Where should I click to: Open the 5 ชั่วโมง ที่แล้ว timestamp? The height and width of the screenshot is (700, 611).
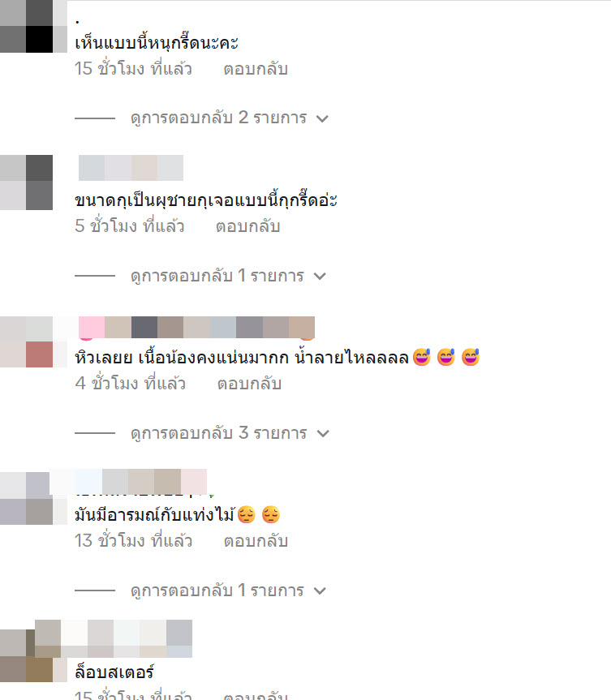coord(130,226)
